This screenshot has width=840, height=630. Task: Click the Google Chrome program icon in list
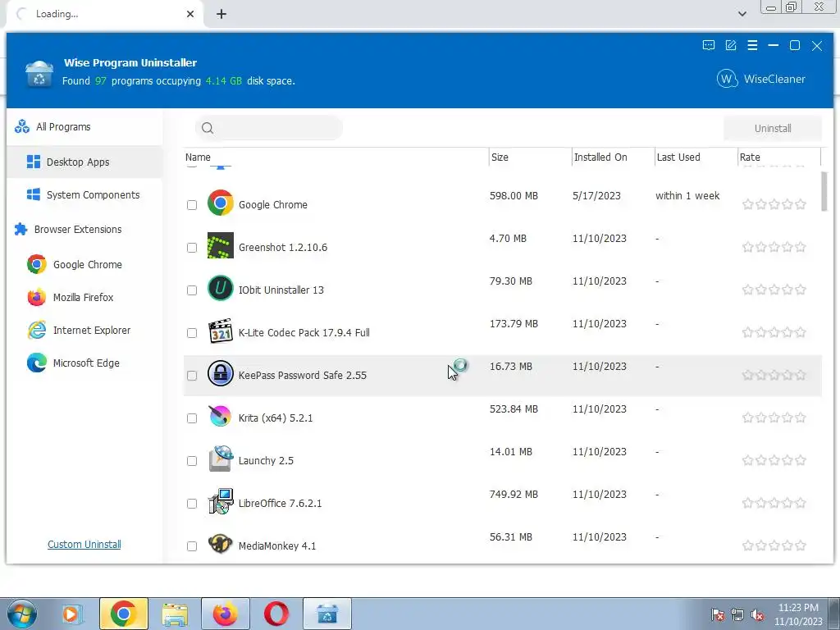pyautogui.click(x=220, y=203)
